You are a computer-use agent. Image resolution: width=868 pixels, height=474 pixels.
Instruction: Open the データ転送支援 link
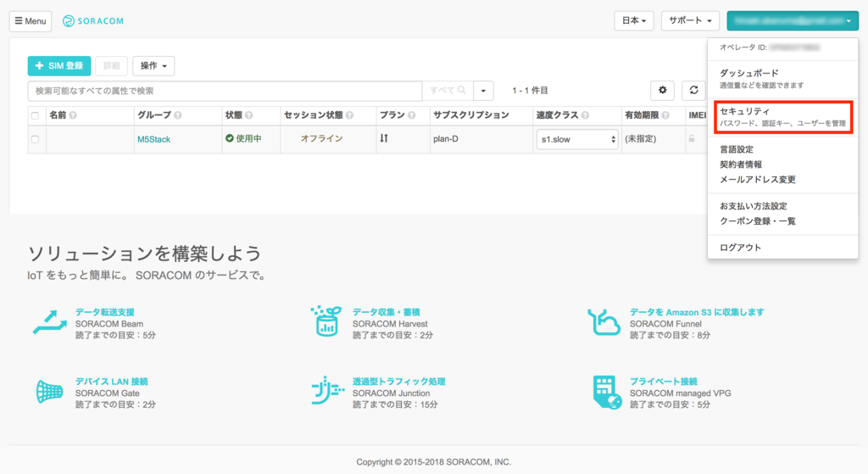point(104,312)
